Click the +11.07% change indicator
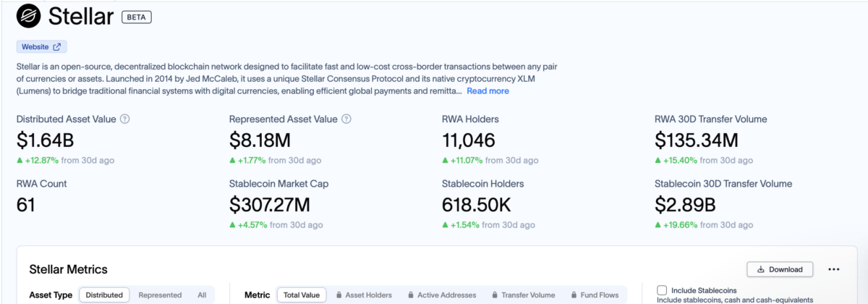868x304 pixels. (461, 160)
